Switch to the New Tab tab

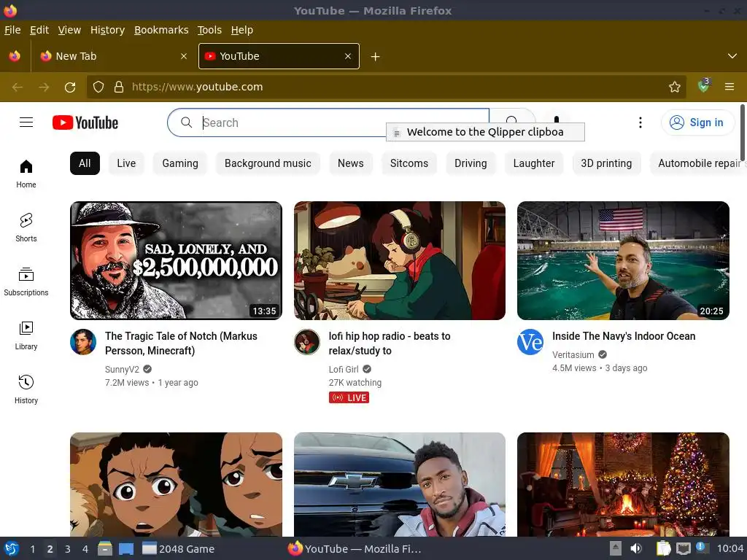click(113, 56)
